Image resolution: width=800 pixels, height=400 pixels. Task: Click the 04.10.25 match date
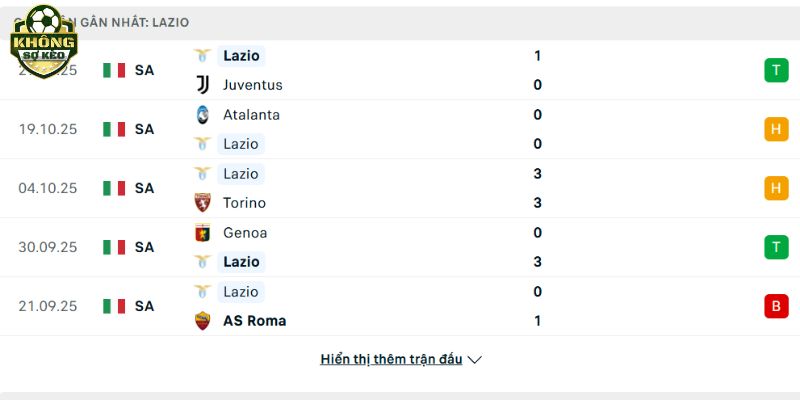click(47, 188)
